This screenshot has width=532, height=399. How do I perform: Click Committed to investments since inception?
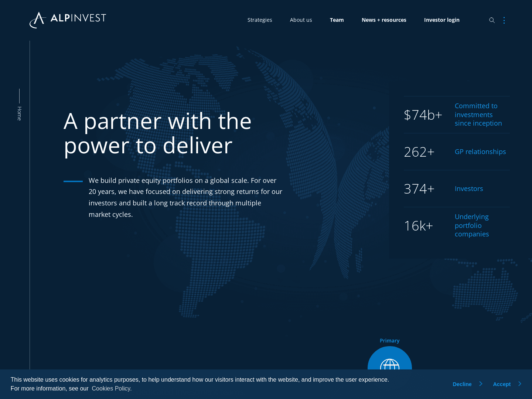point(478,115)
